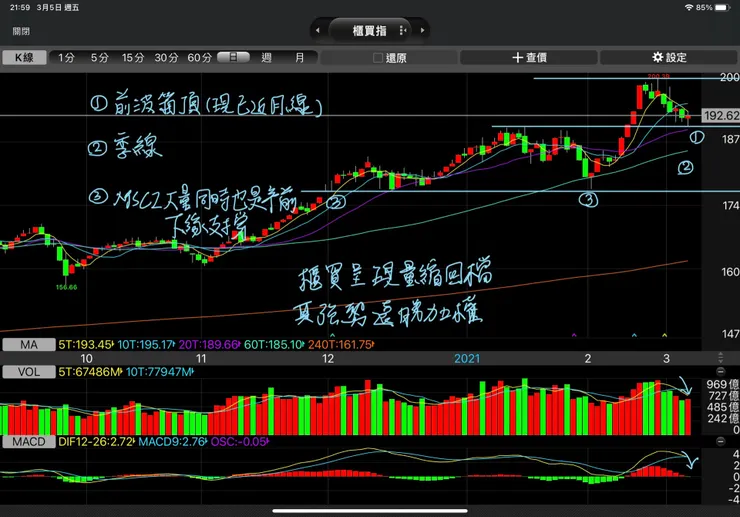Tap the 21:59 clock in status bar
This screenshot has width=740, height=517.
pyautogui.click(x=20, y=8)
